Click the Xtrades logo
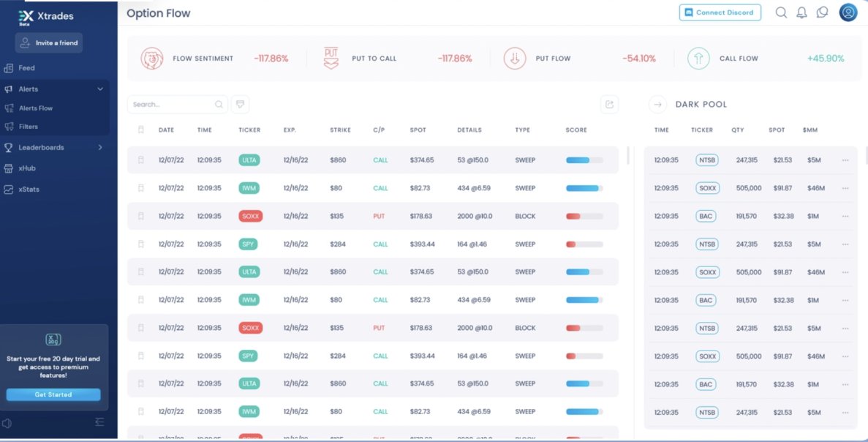 coord(46,17)
